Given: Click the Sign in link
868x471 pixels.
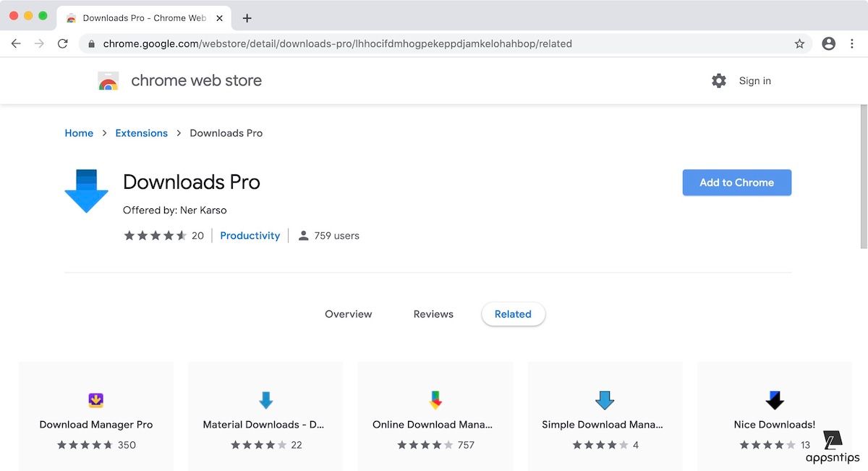Looking at the screenshot, I should click(754, 81).
